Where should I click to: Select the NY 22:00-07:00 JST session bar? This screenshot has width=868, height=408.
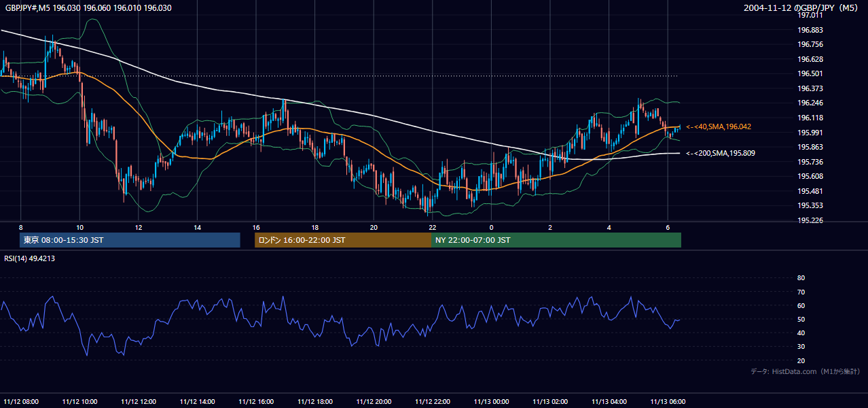(556, 240)
